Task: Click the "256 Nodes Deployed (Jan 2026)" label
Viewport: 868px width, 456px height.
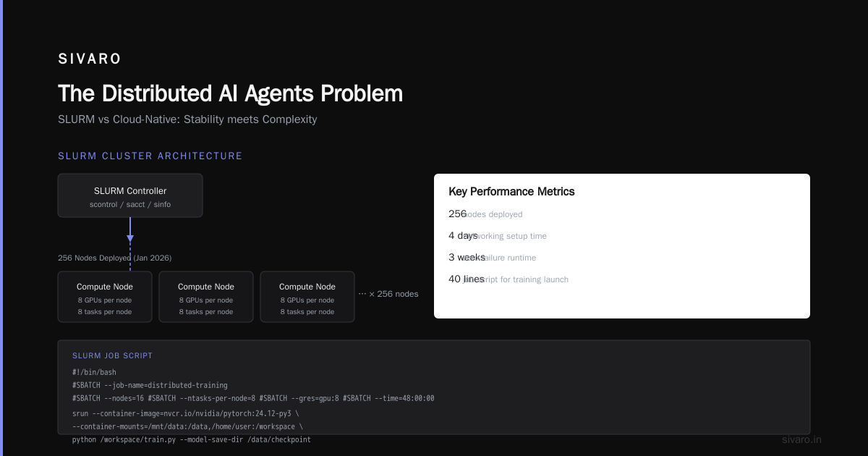Action: tap(115, 258)
